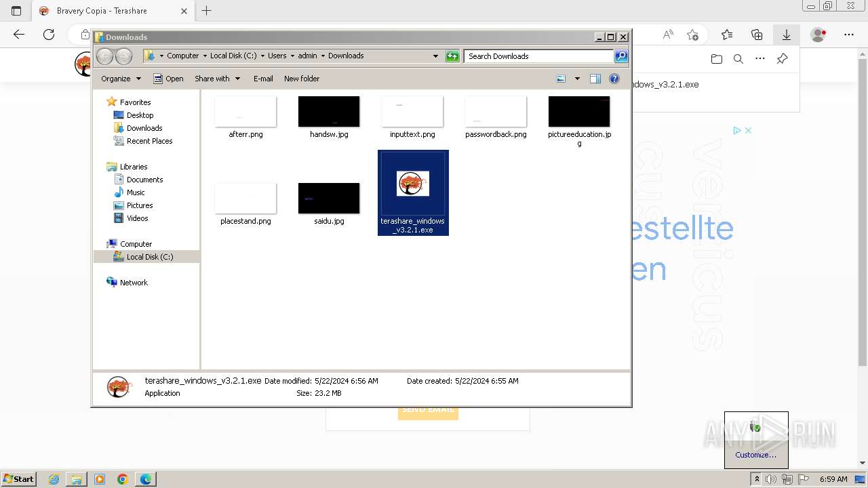Open the Music library
868x488 pixels.
click(x=136, y=192)
